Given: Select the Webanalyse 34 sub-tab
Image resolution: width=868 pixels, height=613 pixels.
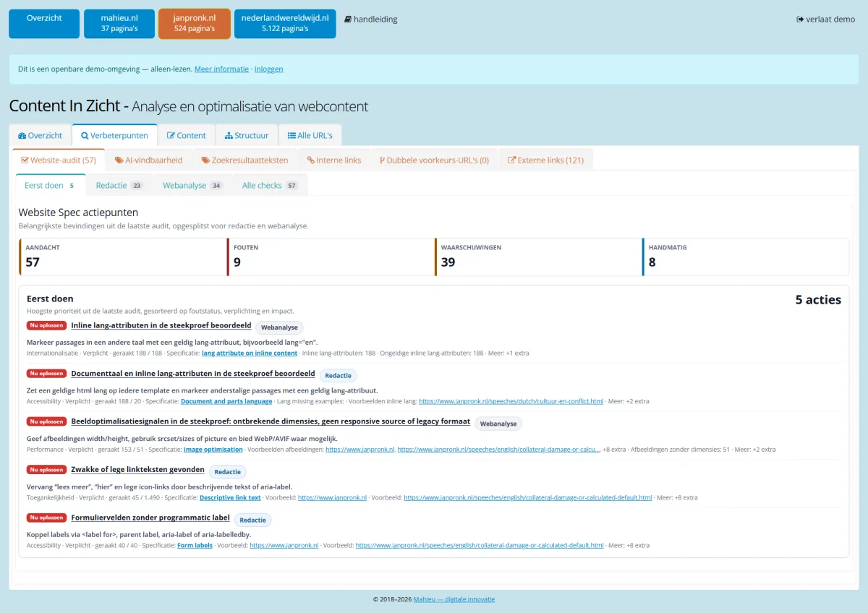Looking at the screenshot, I should coord(192,185).
